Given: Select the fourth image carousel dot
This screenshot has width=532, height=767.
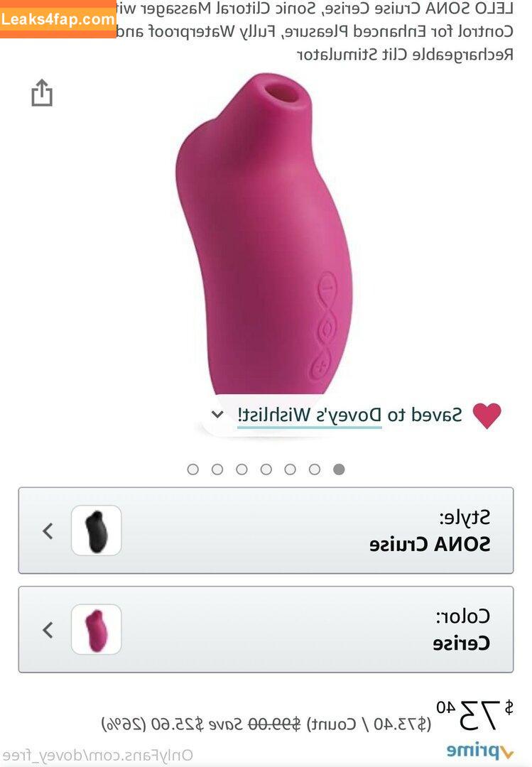Looking at the screenshot, I should 266,469.
